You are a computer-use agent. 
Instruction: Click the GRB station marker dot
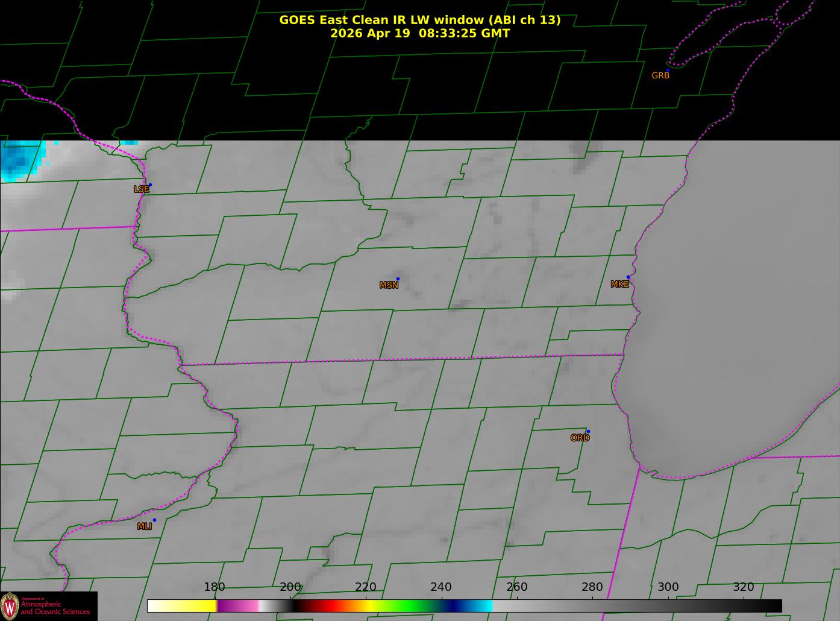pos(668,70)
